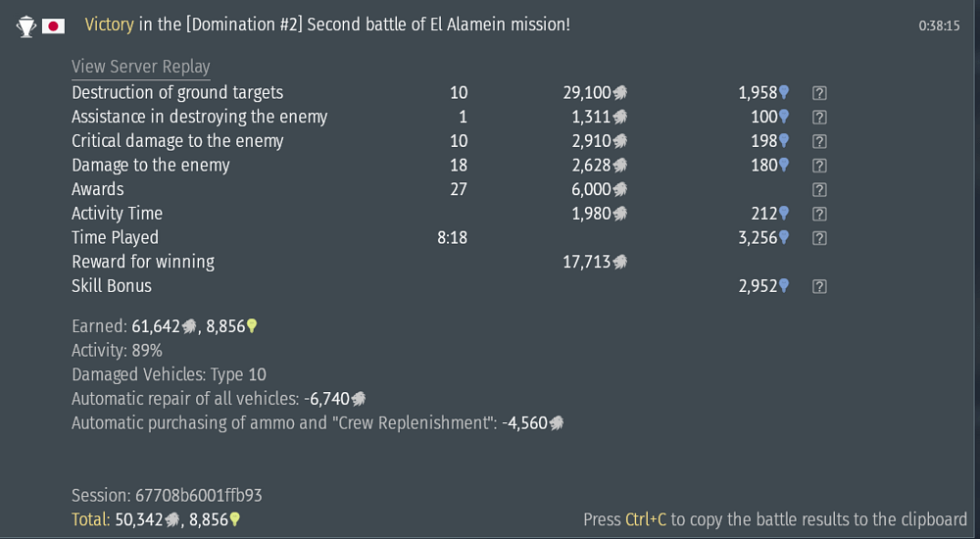Screen dimensions: 980x539
Task: Open the View Server Replay link
Action: pos(141,67)
